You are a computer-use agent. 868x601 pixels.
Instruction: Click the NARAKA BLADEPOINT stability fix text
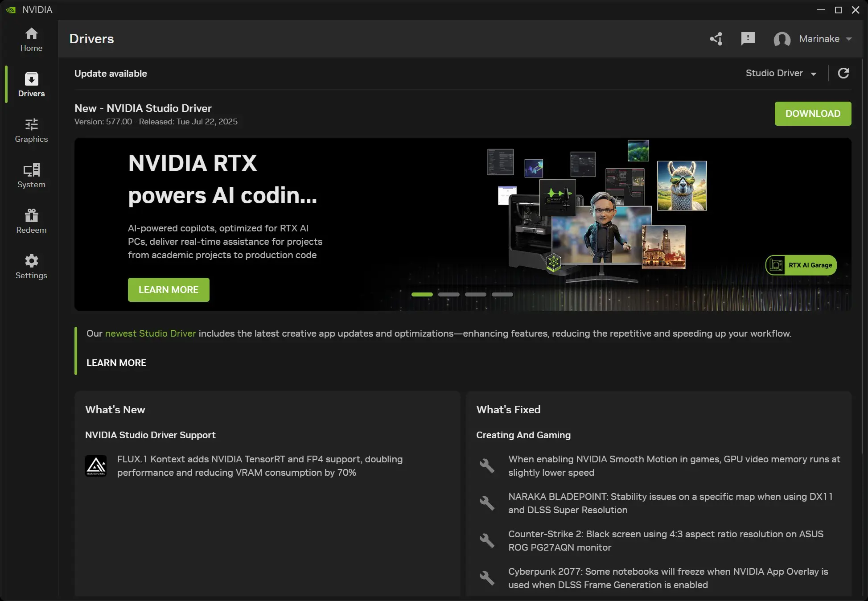click(671, 503)
